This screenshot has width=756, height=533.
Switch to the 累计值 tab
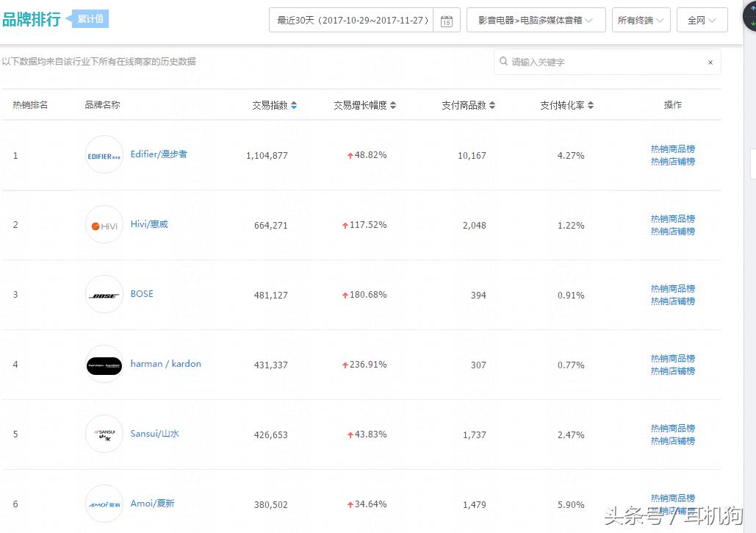point(89,18)
